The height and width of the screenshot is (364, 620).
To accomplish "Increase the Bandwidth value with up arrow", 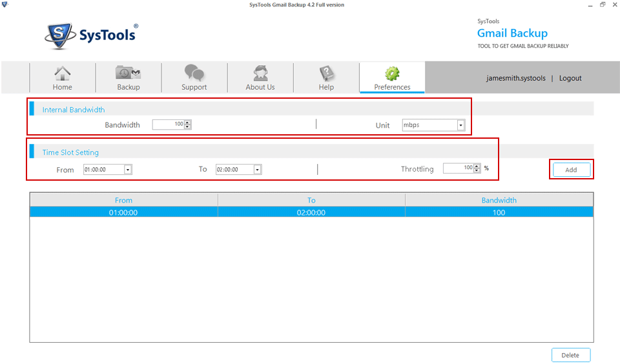I will tap(187, 123).
